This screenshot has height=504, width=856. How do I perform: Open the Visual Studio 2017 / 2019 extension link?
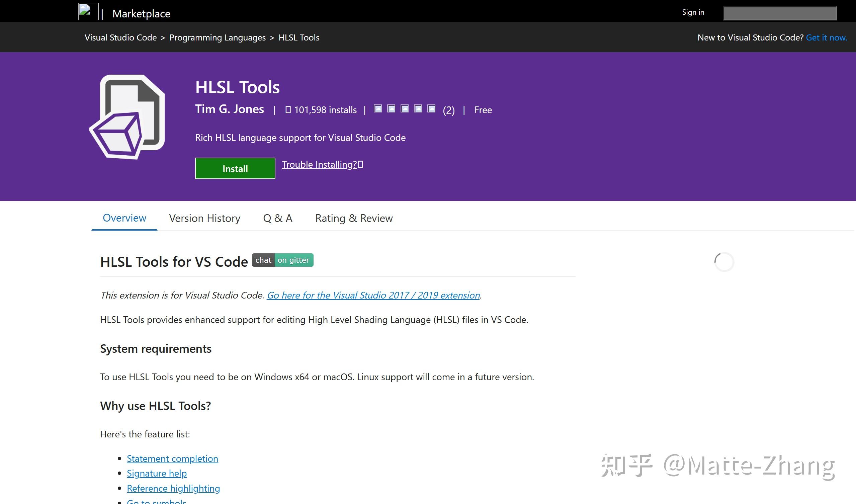pos(373,295)
